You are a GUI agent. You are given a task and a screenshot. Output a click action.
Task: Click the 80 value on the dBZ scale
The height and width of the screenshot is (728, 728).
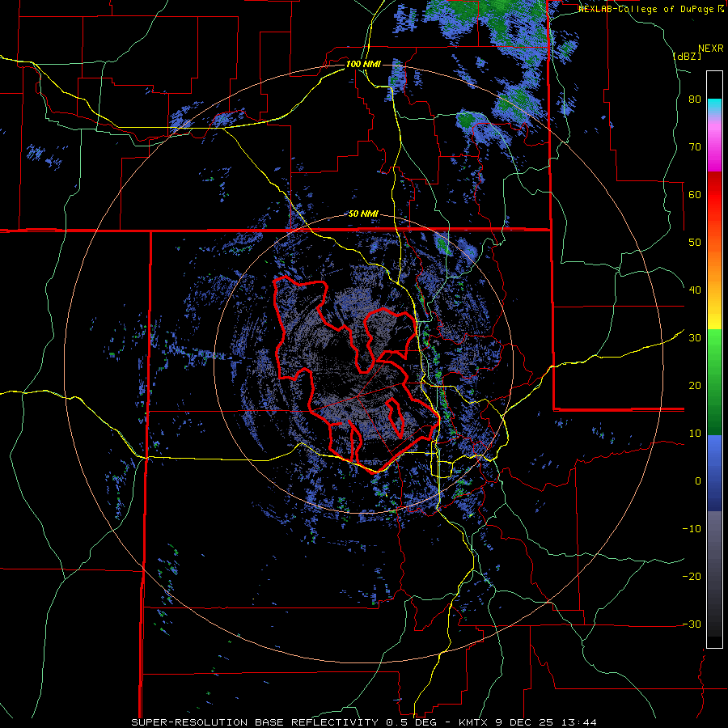[695, 99]
